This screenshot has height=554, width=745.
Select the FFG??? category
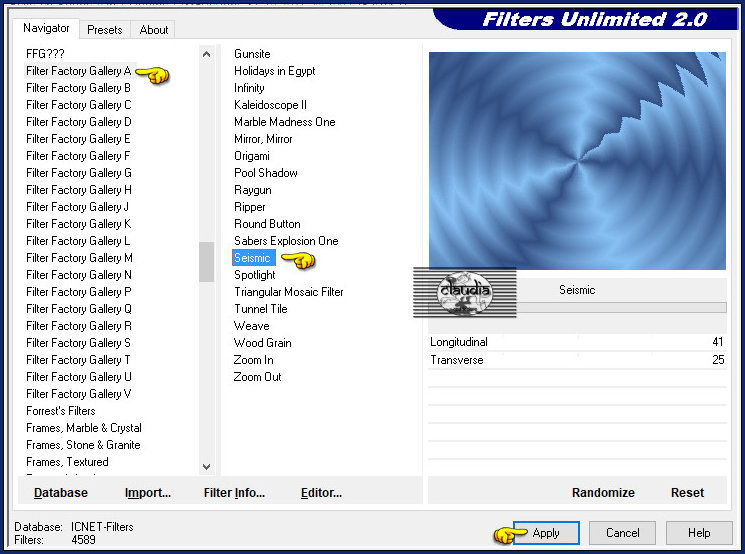pos(45,54)
